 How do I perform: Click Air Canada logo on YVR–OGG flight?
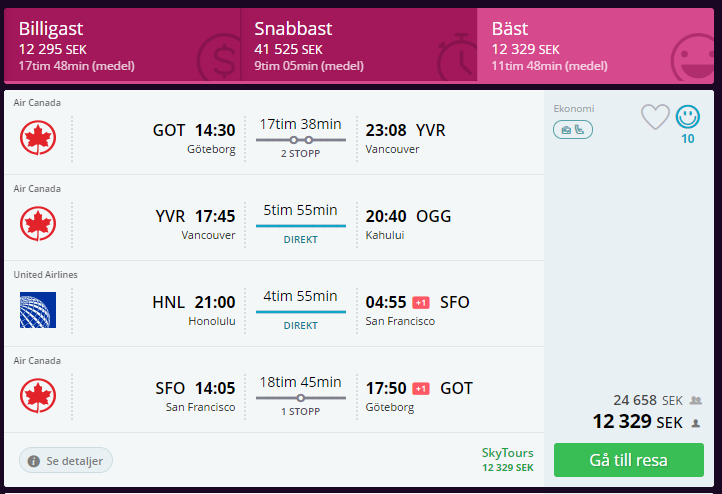(x=38, y=224)
